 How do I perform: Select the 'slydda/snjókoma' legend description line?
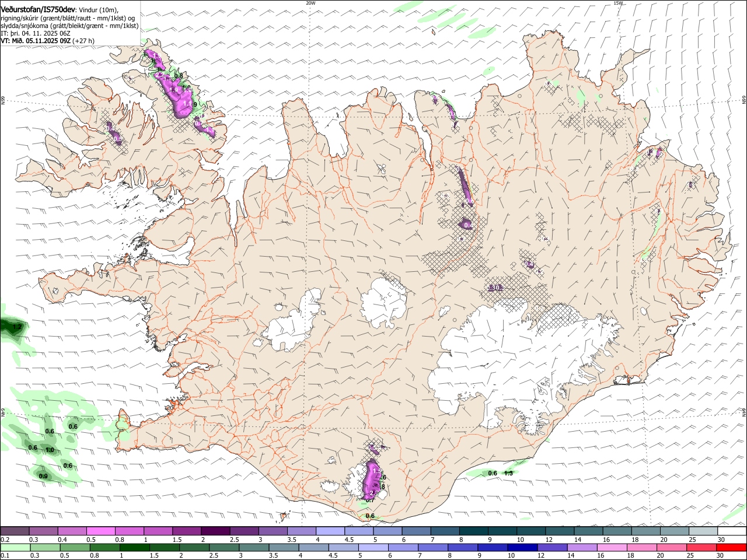click(x=70, y=25)
